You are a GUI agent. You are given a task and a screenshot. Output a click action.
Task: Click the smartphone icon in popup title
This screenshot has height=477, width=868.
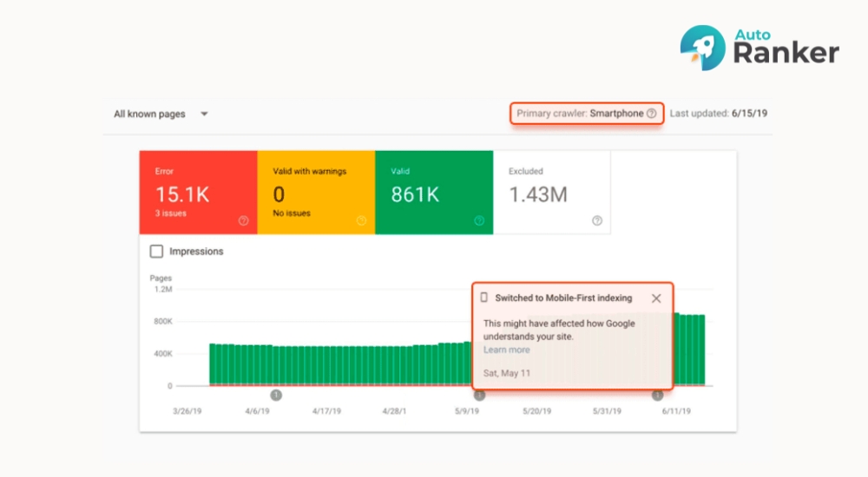(483, 297)
